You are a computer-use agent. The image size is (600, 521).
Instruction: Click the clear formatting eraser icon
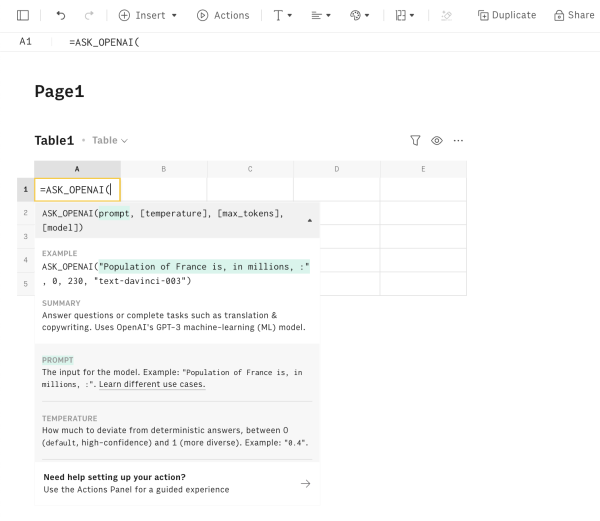[446, 15]
